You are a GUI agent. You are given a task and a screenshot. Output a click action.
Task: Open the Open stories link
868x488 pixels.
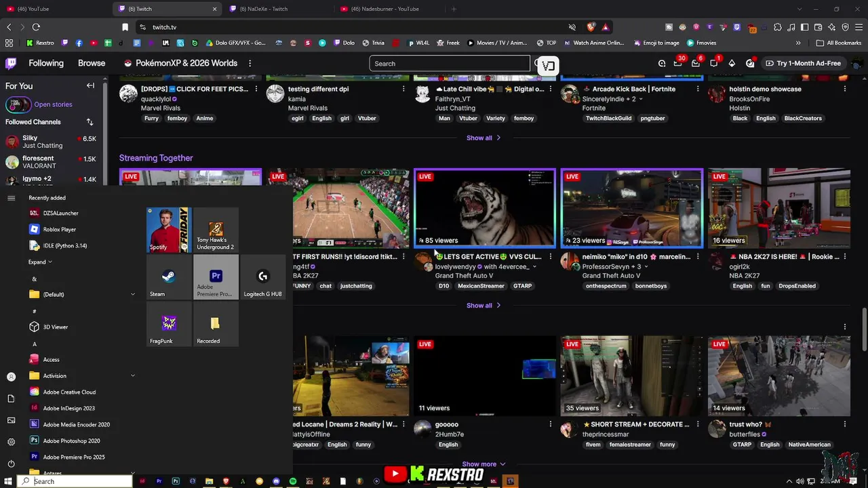53,104
